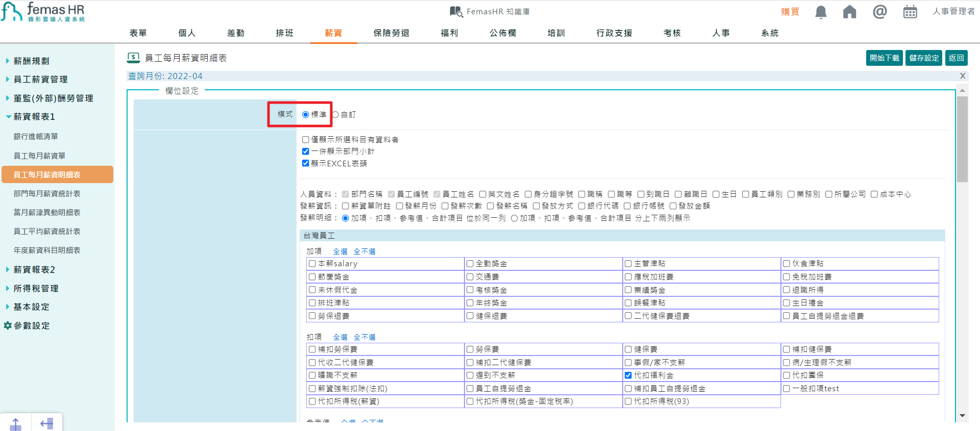Open 部門每月薪資統計表 report
980x431 pixels.
[x=47, y=193]
